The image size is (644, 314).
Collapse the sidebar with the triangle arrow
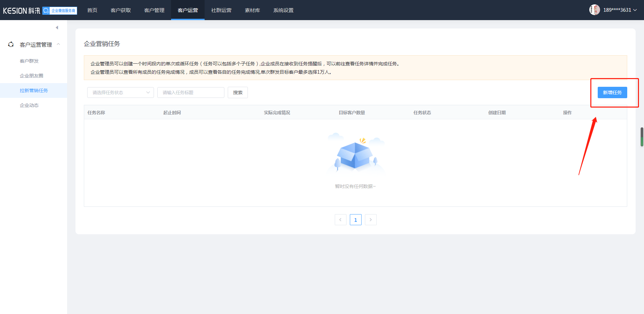pos(57,27)
